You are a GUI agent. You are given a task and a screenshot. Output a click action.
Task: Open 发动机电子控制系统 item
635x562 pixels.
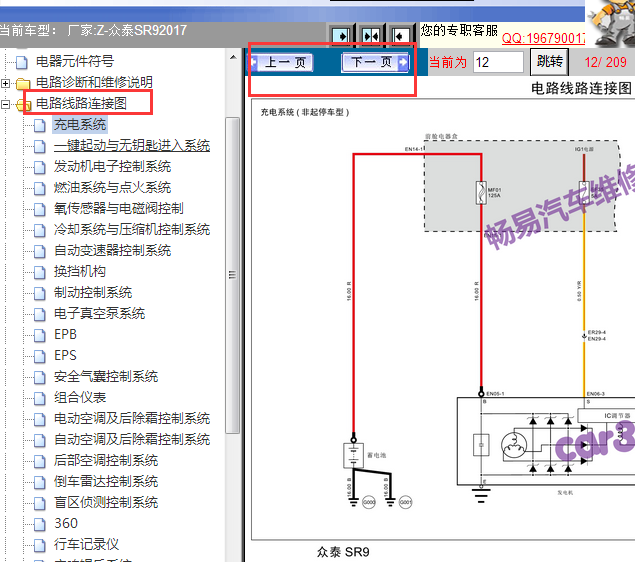(x=113, y=166)
